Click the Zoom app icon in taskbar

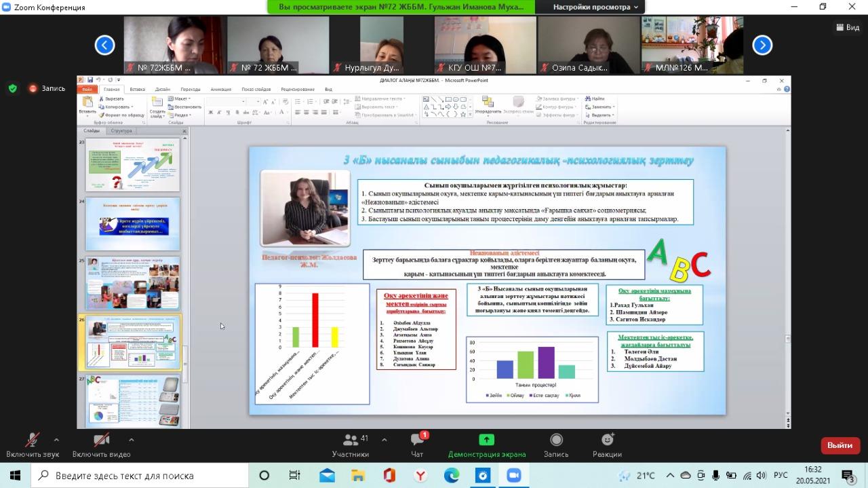coord(513,475)
